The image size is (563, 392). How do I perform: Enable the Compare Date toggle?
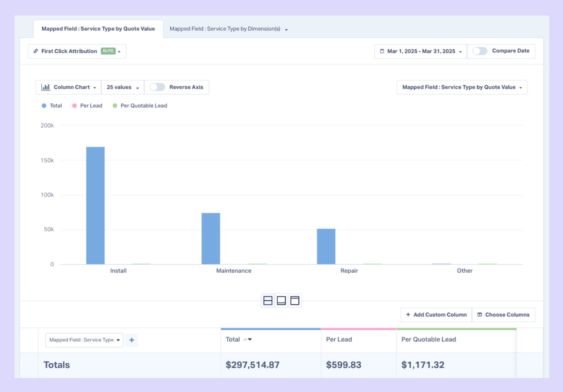point(480,51)
